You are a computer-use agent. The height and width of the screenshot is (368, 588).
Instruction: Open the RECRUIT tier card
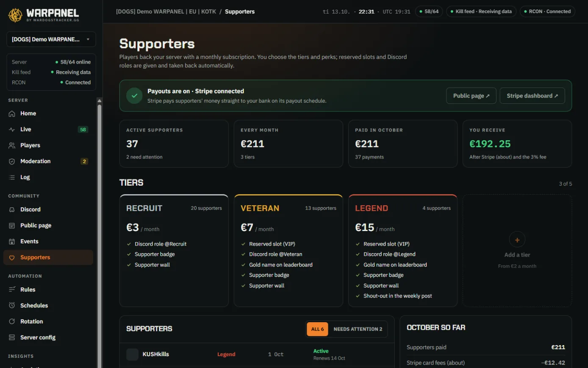[x=174, y=251]
